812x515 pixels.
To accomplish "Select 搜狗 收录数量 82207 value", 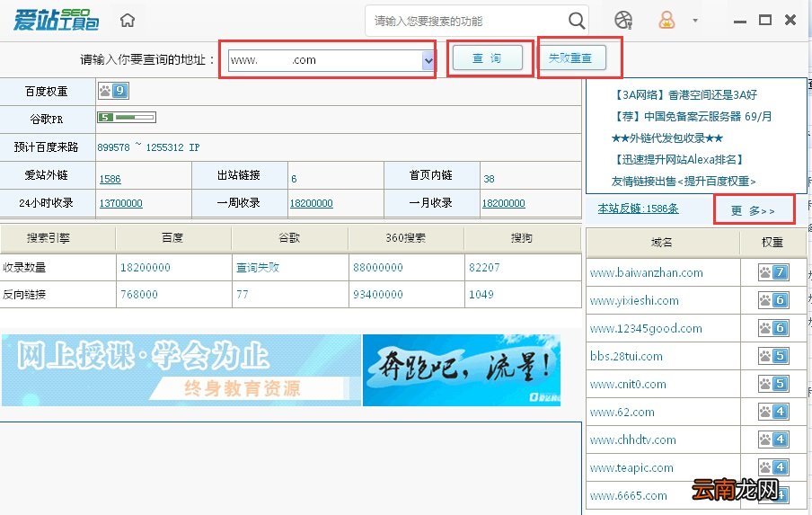I will point(484,267).
